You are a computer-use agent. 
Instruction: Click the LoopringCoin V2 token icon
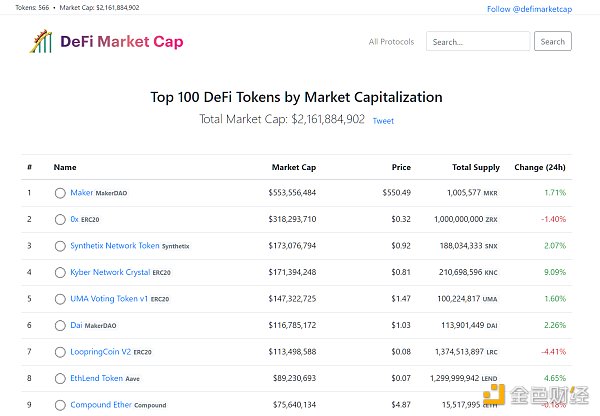tap(60, 352)
